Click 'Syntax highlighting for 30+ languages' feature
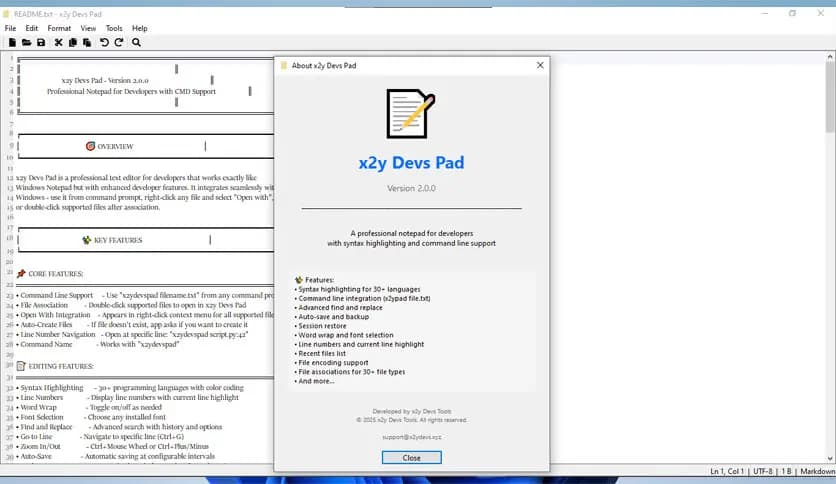 357,289
